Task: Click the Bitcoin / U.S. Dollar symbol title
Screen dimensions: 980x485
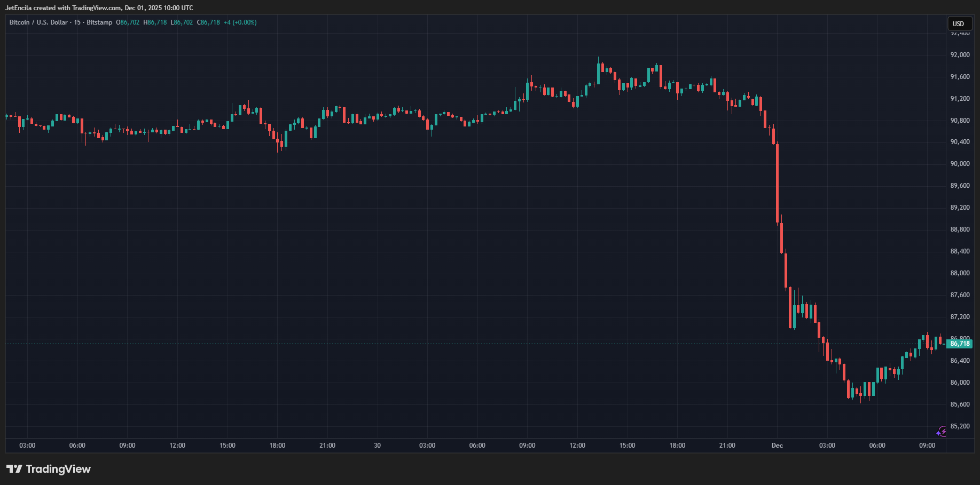Action: (38, 22)
